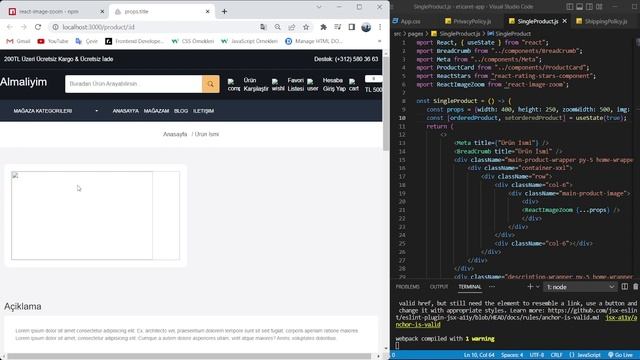The height and width of the screenshot is (360, 640).
Task: Open Hesaba Giriş Yap login link
Action: (327, 84)
